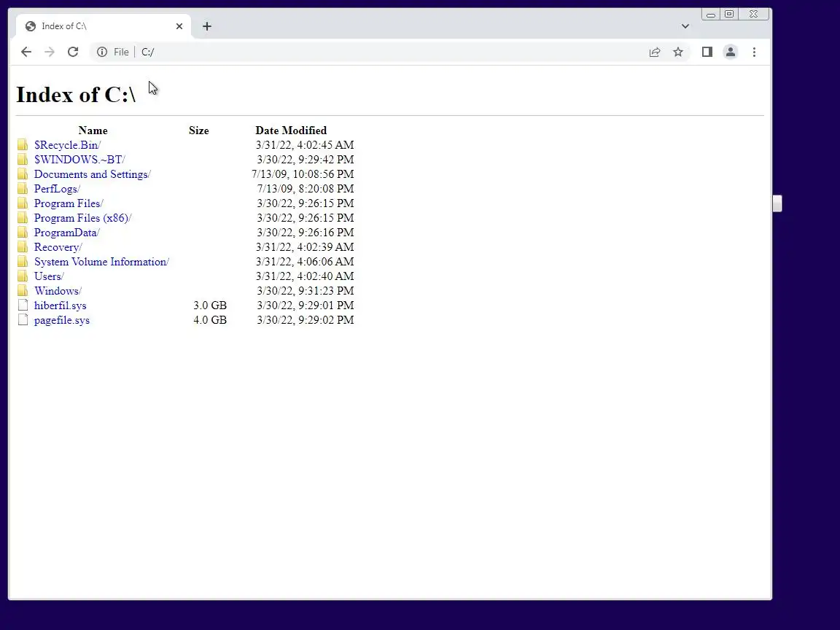840x630 pixels.
Task: Open the profile avatar menu
Action: 731,52
